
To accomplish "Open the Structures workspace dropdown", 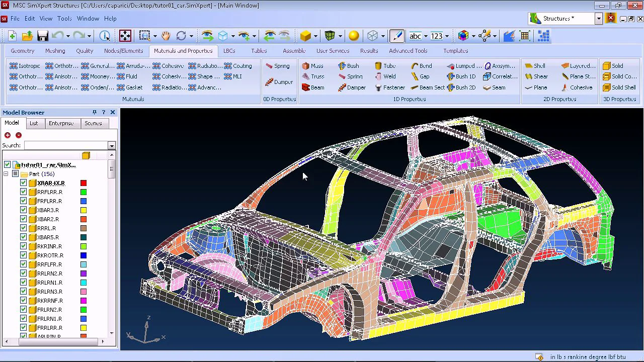I will tap(599, 19).
